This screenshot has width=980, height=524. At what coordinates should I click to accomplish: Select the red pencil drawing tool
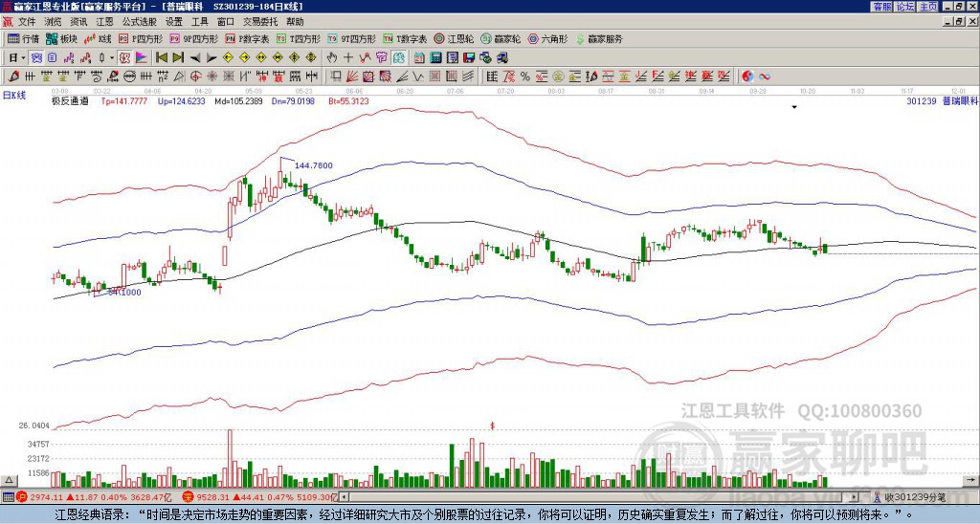[x=13, y=76]
